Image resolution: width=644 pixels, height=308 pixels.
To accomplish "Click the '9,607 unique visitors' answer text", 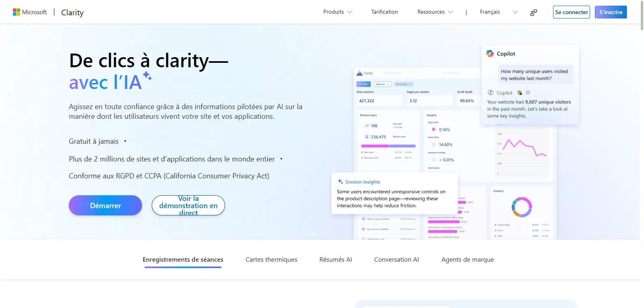I will 548,102.
